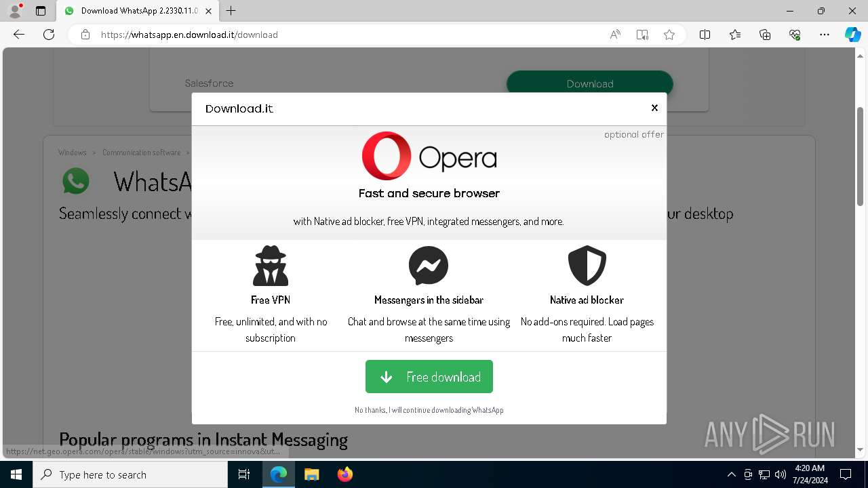Click the Edge profile icon
Image resolution: width=868 pixels, height=488 pixels.
pyautogui.click(x=15, y=11)
